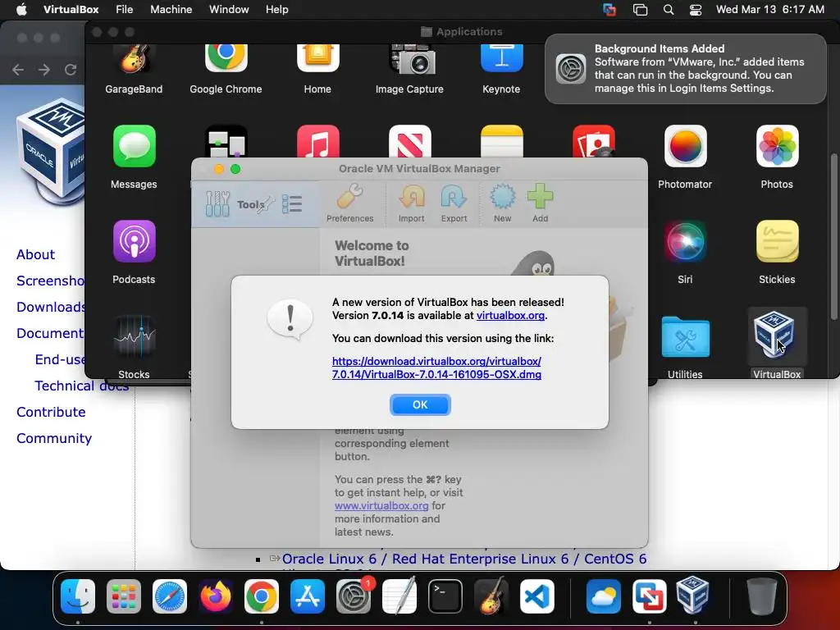
Task: Open the virtualbox.org link in the dialog
Action: tap(510, 316)
